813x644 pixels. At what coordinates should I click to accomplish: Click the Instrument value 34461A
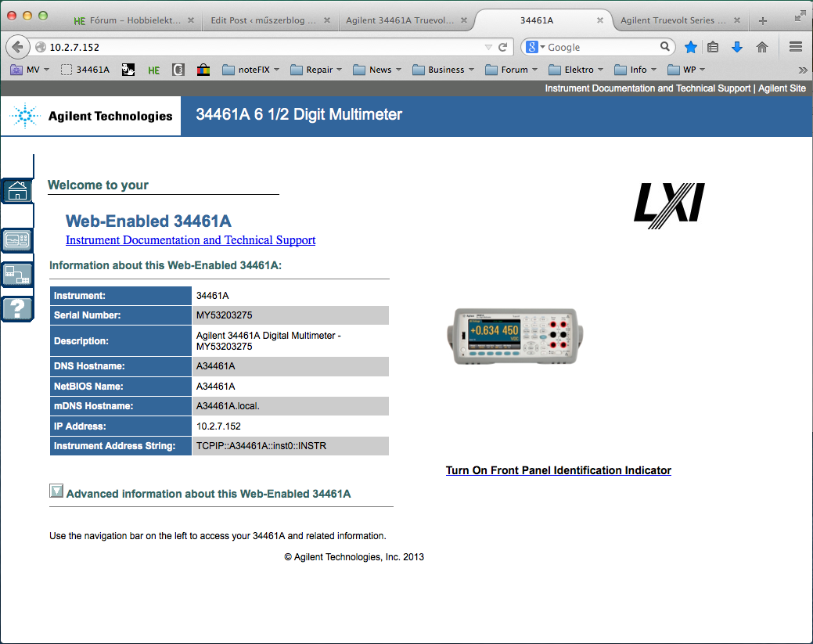[x=212, y=296]
